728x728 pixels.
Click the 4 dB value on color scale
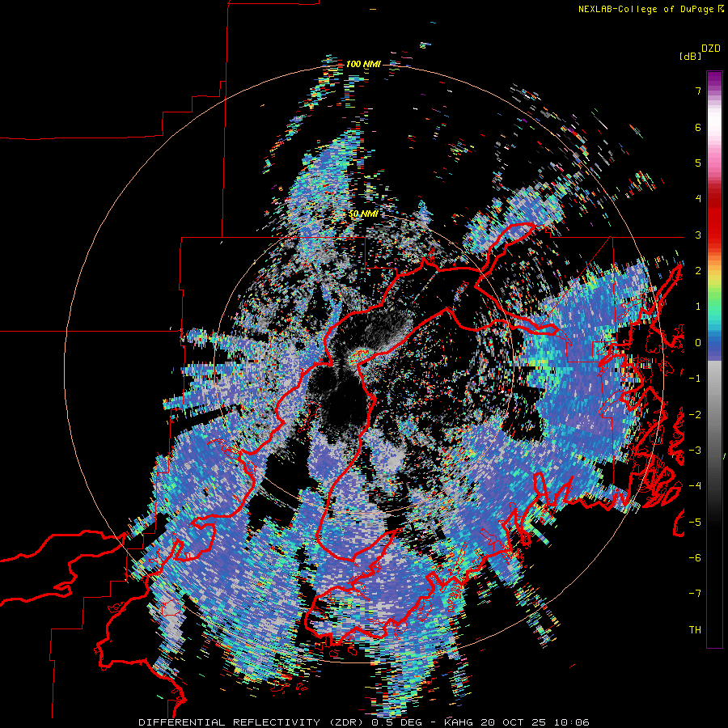698,199
